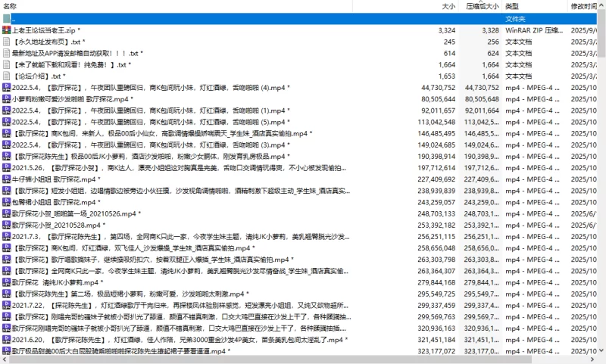Image resolution: width=606 pixels, height=364 pixels.
Task: Click icon of 【论坛介绍】.txt file
Action: pyautogui.click(x=6, y=76)
